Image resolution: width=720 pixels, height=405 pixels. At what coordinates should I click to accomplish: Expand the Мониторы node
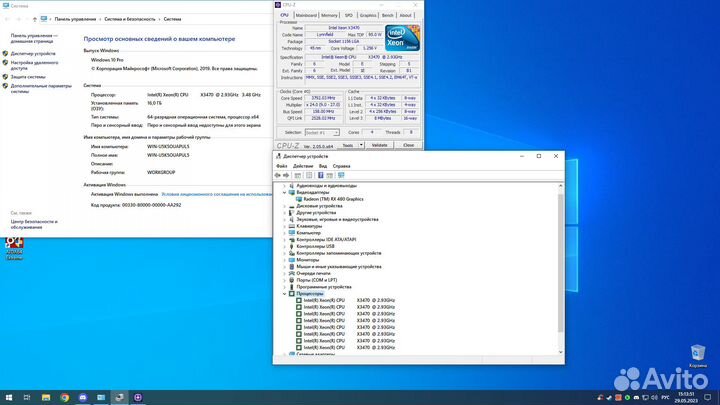[x=285, y=260]
